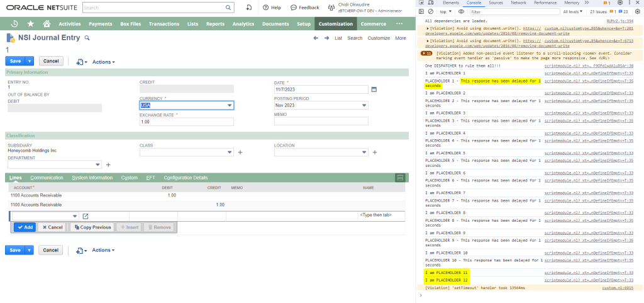Go to the Home house icon
The image size is (644, 303).
(47, 24)
